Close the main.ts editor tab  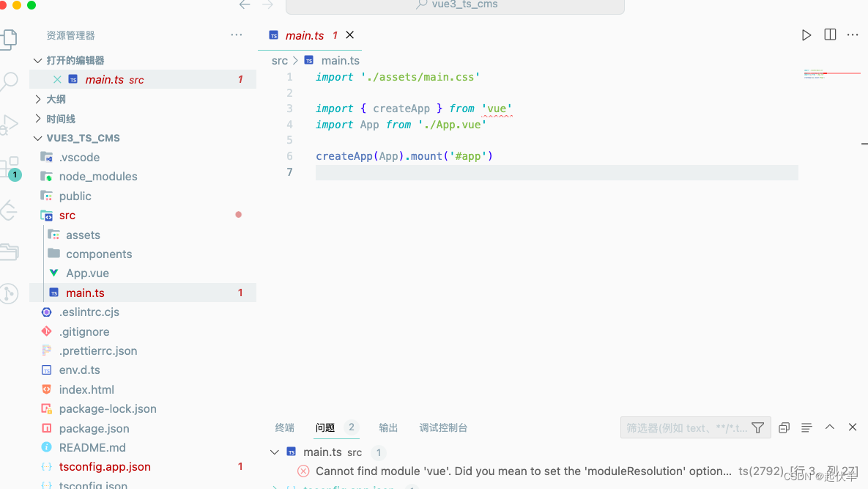click(x=350, y=35)
